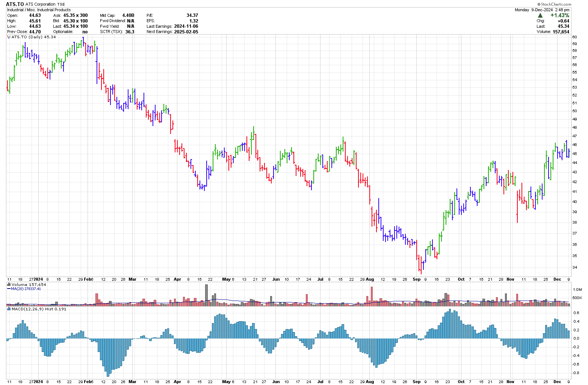Click the EPS value 1.32
This screenshot has width=588, height=385.
click(x=194, y=21)
